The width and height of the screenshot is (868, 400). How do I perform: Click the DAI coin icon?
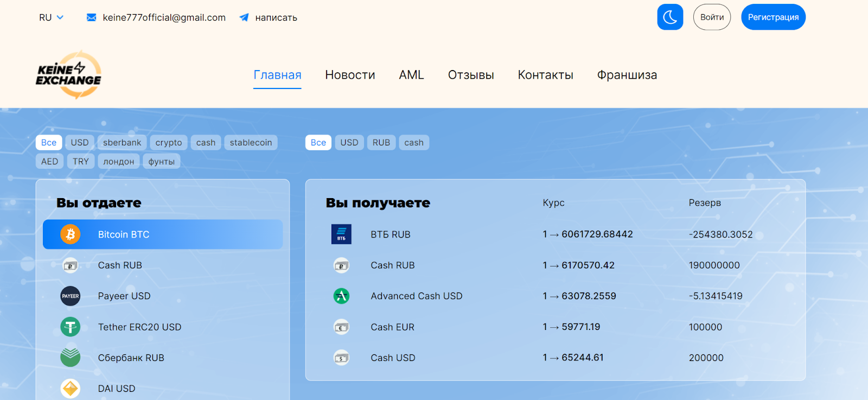coord(71,389)
